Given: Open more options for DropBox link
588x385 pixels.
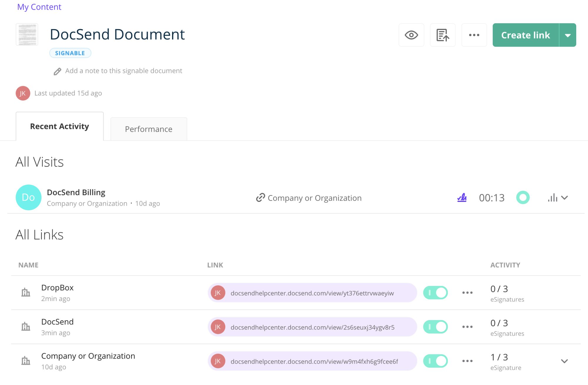Looking at the screenshot, I should [x=467, y=293].
